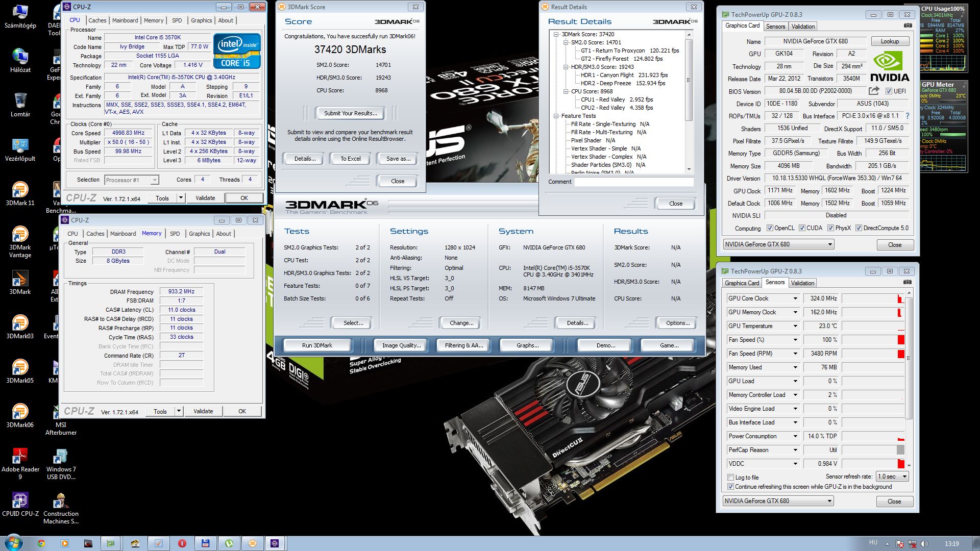This screenshot has width=980, height=551.
Task: Open Windows 7 USB DVD tool icon
Action: coord(61,465)
